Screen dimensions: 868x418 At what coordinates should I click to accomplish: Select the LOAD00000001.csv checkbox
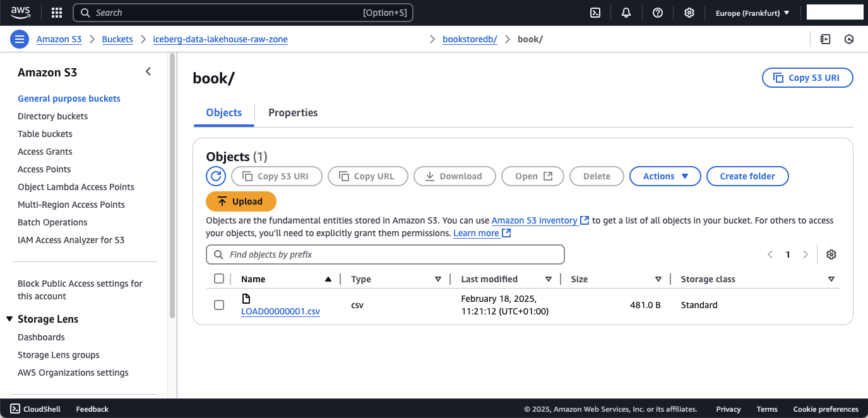pos(219,305)
